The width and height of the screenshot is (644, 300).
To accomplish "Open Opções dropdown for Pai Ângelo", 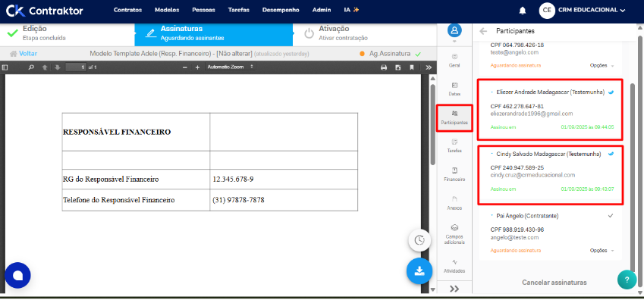I will pos(602,250).
